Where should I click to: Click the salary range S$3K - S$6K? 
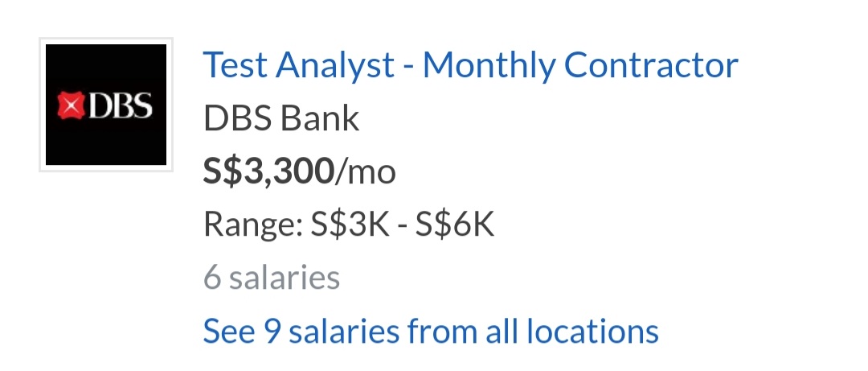(403, 225)
